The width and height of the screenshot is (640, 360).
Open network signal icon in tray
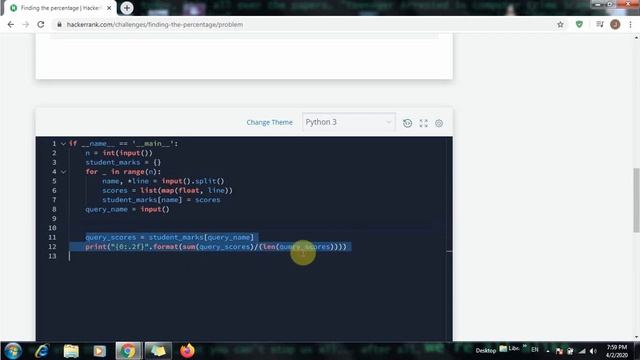582,351
